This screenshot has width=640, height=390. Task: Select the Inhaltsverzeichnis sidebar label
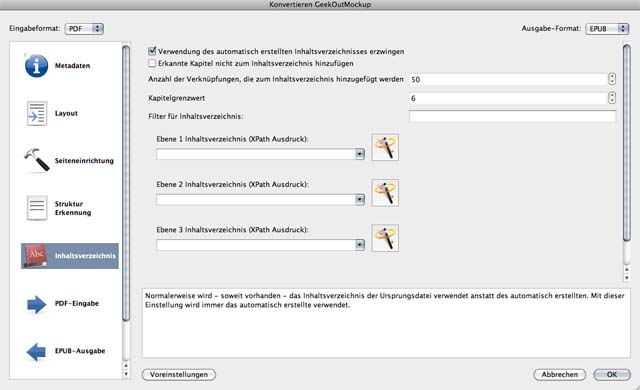85,256
